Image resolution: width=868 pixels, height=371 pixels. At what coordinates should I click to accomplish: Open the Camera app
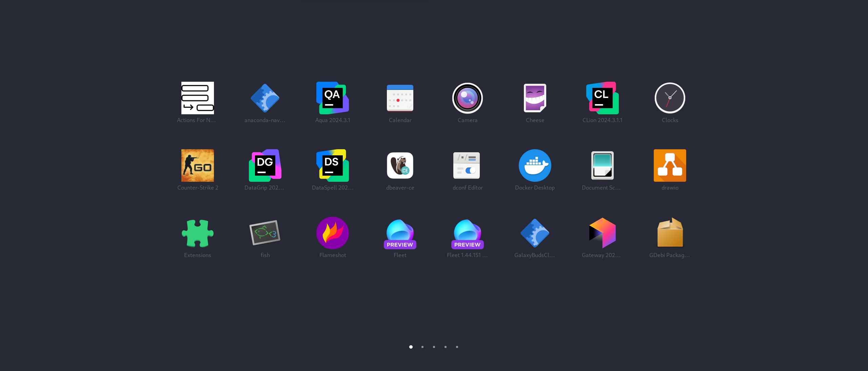(467, 98)
